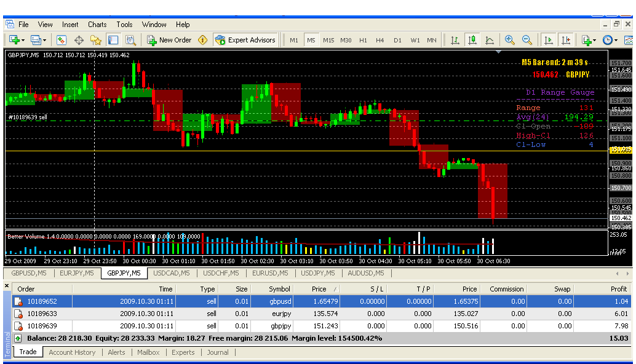Viewport: 636px width, 364px height.
Task: Toggle the Terminal window icon
Action: [113, 40]
